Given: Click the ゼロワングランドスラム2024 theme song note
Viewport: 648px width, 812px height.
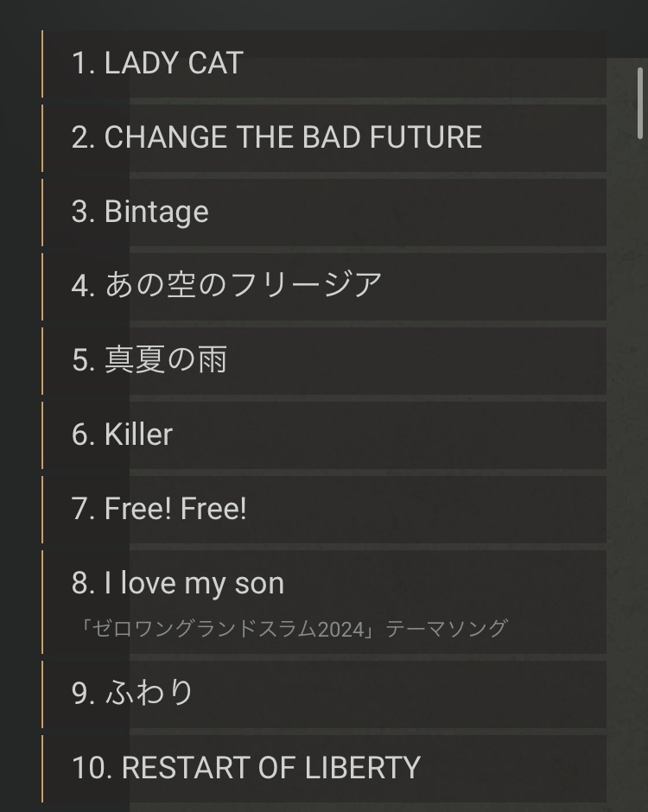Looking at the screenshot, I should (291, 628).
